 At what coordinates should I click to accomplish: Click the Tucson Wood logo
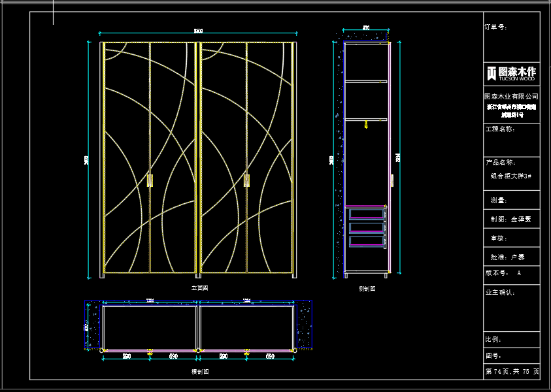511,73
